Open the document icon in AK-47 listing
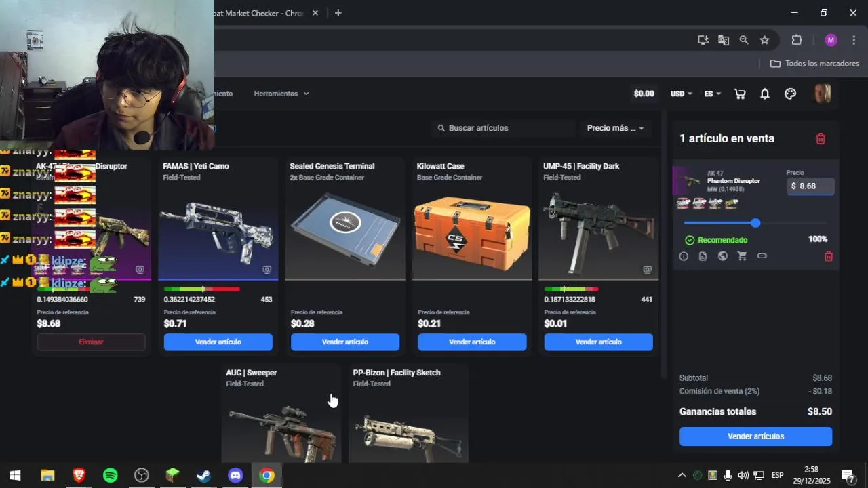 point(703,256)
